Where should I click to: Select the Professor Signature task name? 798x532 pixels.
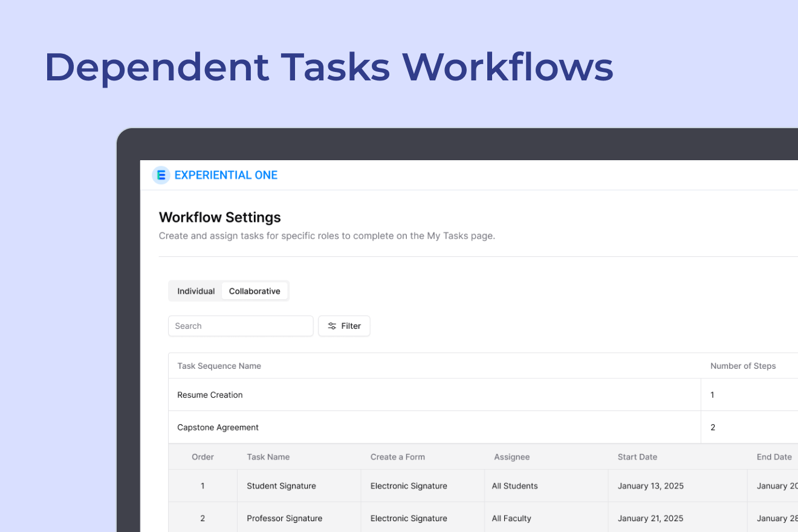284,518
